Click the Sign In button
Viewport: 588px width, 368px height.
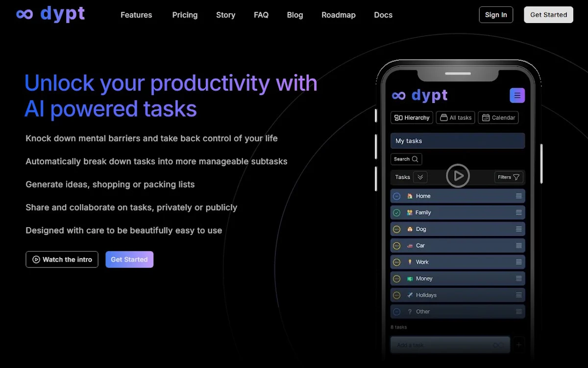click(496, 15)
